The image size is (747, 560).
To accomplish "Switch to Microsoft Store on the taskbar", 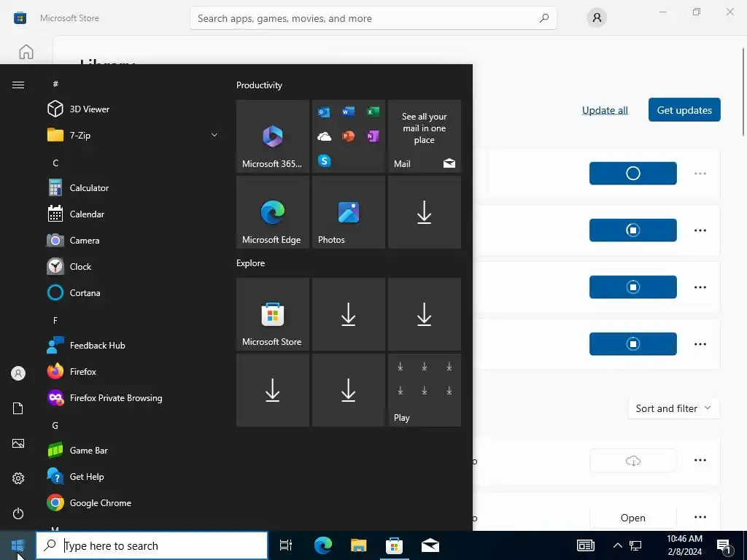I will pos(394,545).
